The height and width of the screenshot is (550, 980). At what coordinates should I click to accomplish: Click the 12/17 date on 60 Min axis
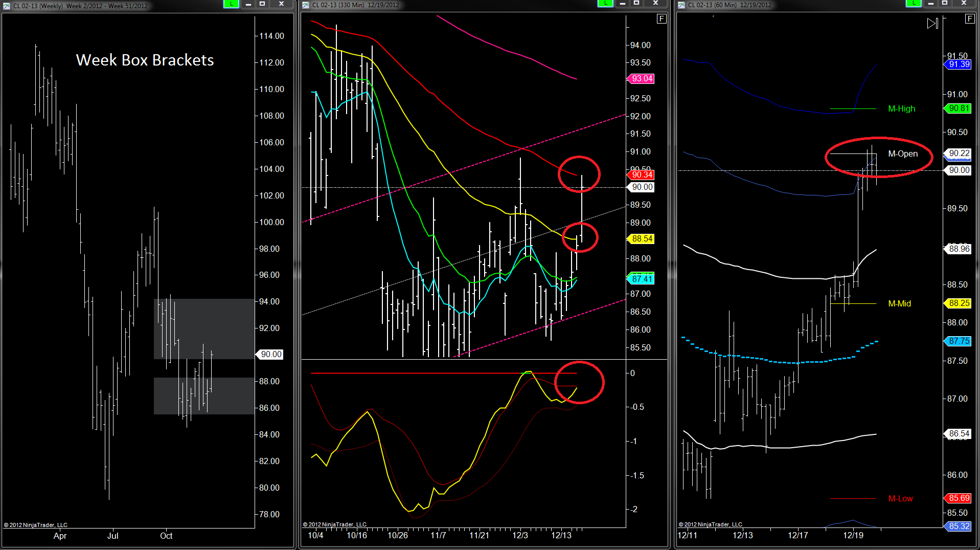pyautogui.click(x=798, y=536)
